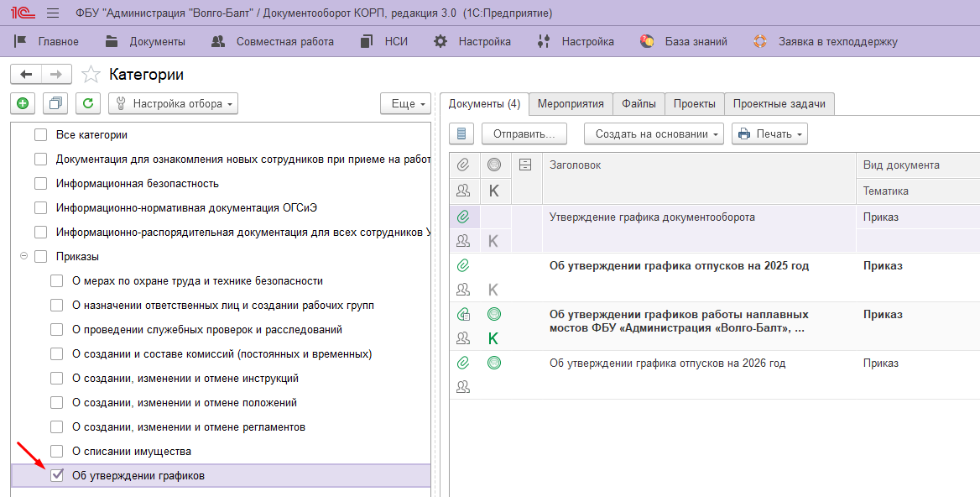Image resolution: width=980 pixels, height=497 pixels.
Task: Enable the О списании имущества checkbox
Action: click(x=57, y=452)
